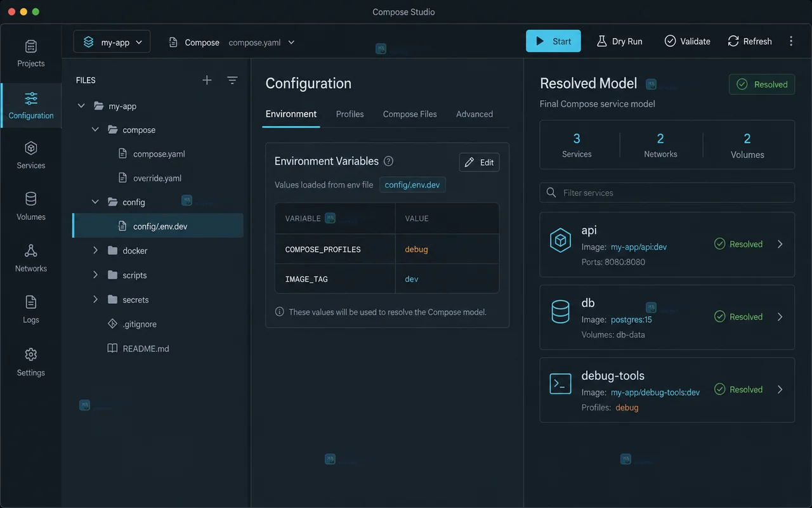
Task: Open the Configuration sidebar section
Action: (x=30, y=105)
